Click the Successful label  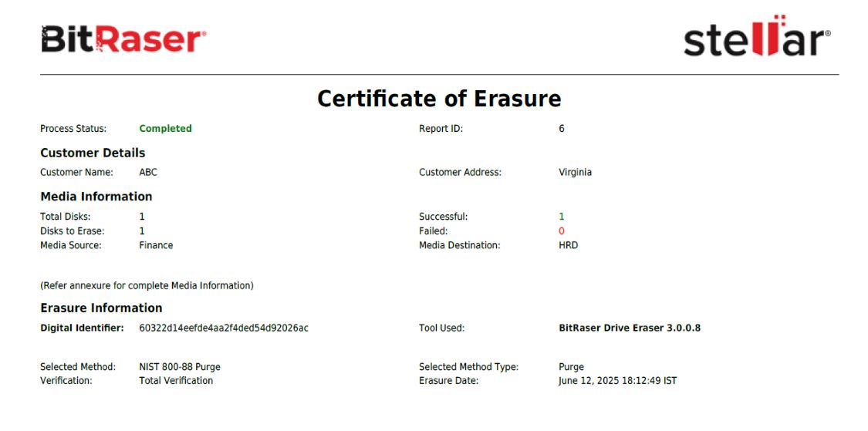[x=444, y=217]
